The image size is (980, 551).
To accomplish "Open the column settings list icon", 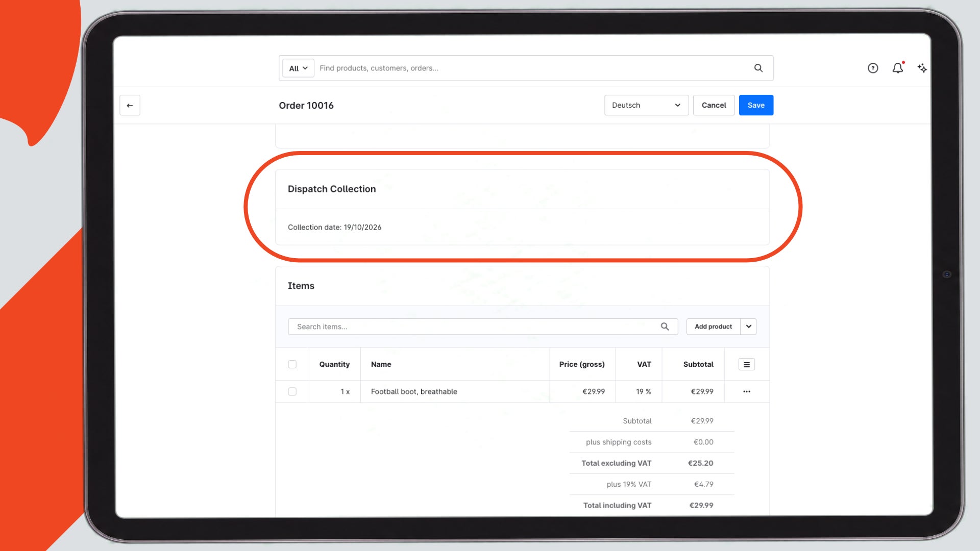I will 746,364.
